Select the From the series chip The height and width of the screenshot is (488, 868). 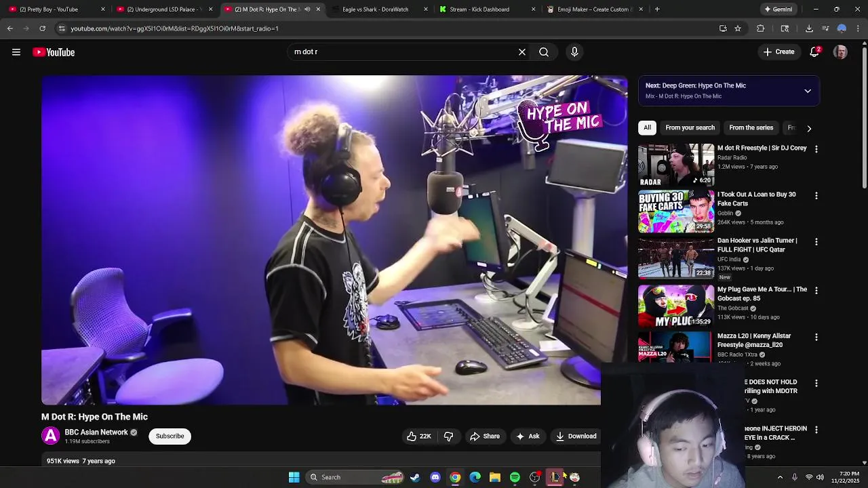tap(751, 127)
